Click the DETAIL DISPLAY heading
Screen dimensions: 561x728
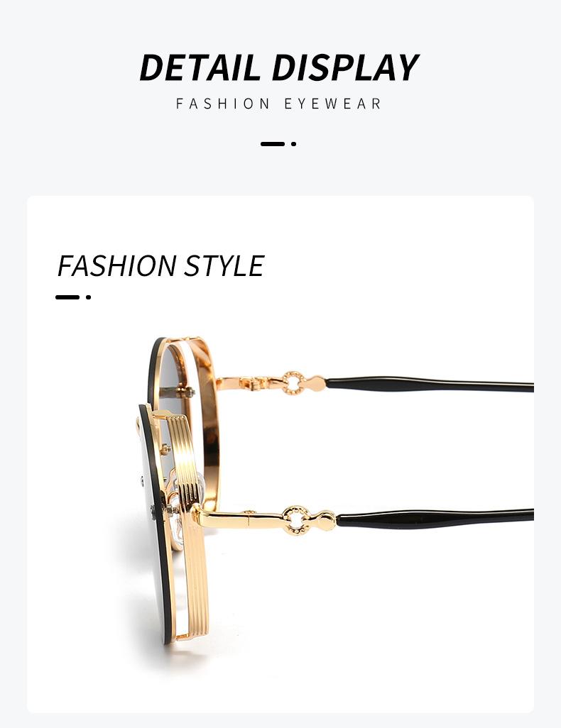[x=279, y=67]
